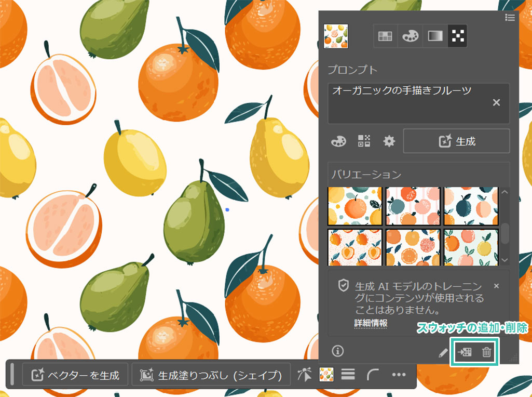Image resolution: width=532 pixels, height=397 pixels.
Task: Click the style reference icon below the prompt
Action: click(364, 141)
